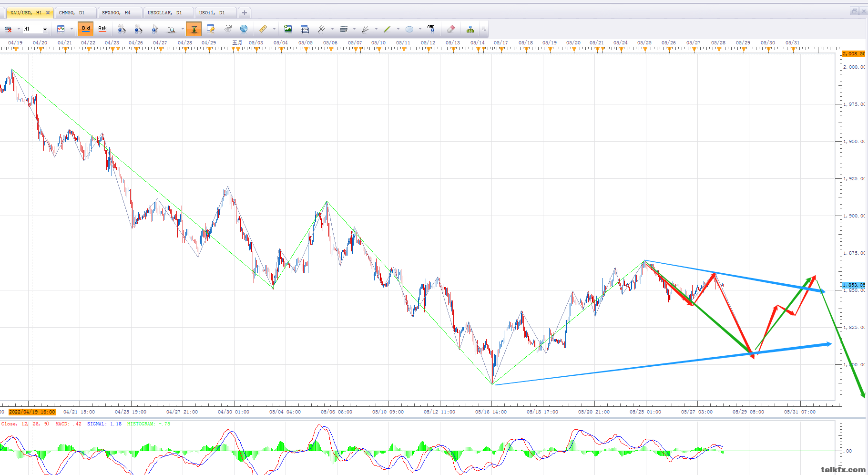Image resolution: width=868 pixels, height=475 pixels.
Task: Expand the fan lines dropdown arrow
Action: pyautogui.click(x=376, y=29)
